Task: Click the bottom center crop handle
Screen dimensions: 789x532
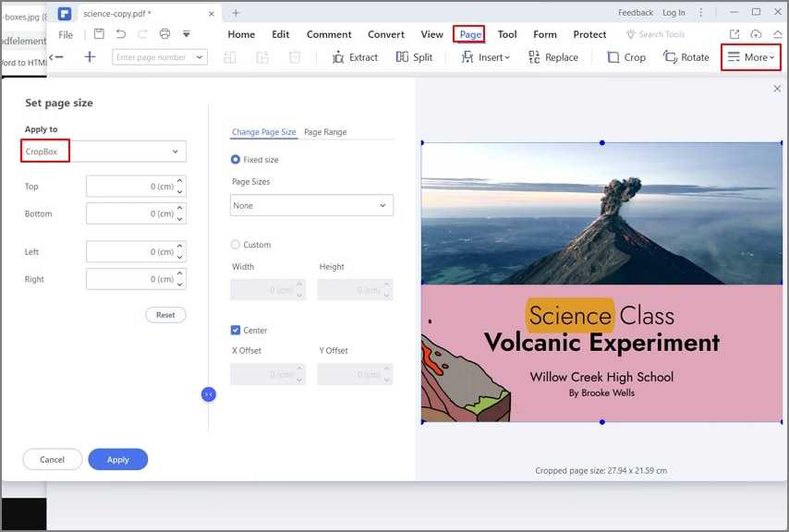Action: tap(601, 422)
